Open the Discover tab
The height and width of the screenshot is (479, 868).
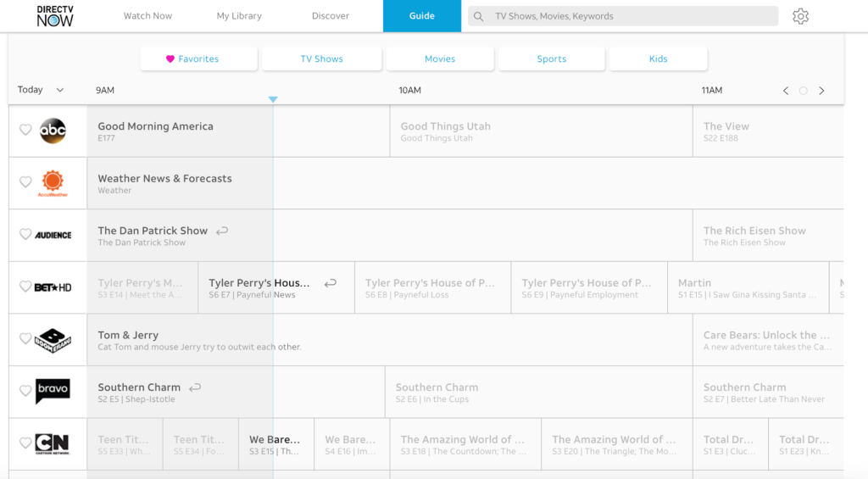click(x=331, y=16)
